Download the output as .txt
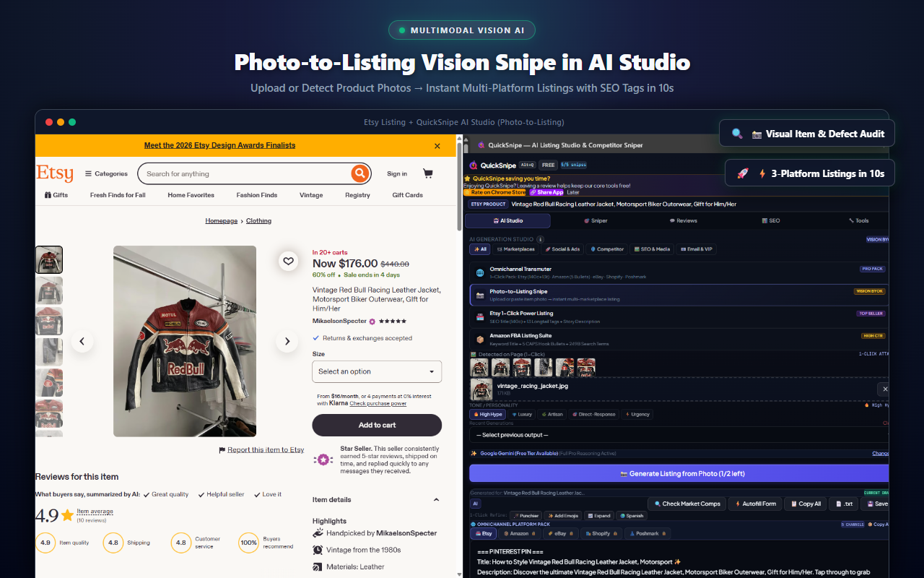This screenshot has width=924, height=578. (844, 504)
